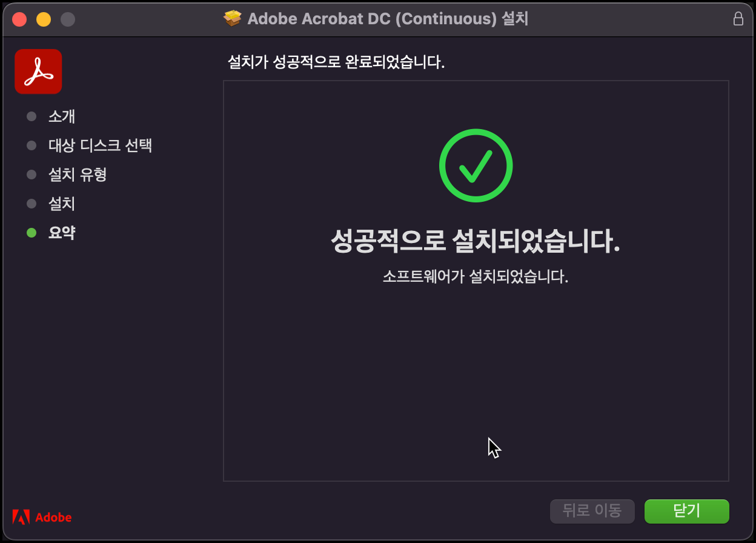Select the 설치 step in the sidebar

pos(61,204)
